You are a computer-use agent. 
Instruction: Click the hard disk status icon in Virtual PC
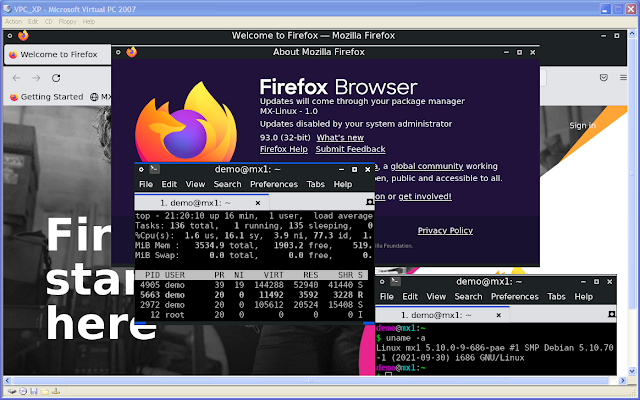click(12, 391)
